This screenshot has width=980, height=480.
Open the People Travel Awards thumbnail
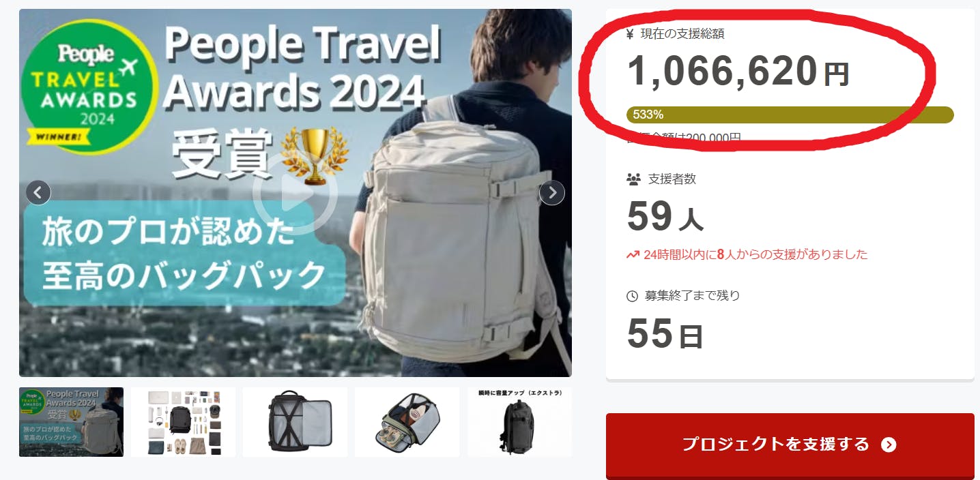72,422
